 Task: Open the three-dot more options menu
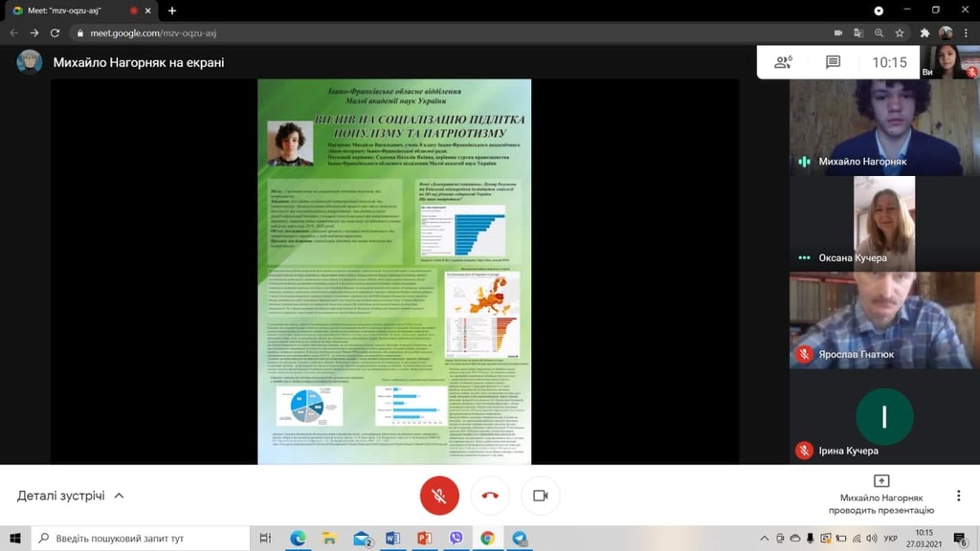[958, 496]
